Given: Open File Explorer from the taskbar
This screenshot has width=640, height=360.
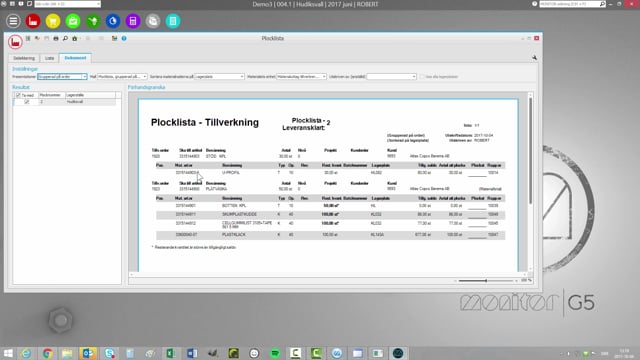Looking at the screenshot, I should (x=67, y=353).
